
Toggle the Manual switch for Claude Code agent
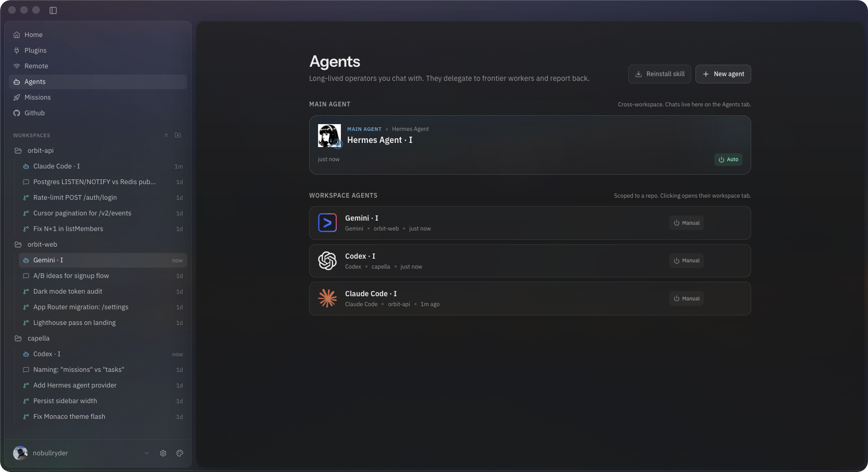pos(687,298)
